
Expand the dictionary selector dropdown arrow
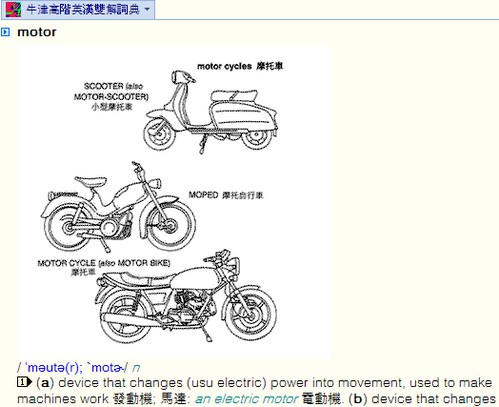click(x=147, y=10)
